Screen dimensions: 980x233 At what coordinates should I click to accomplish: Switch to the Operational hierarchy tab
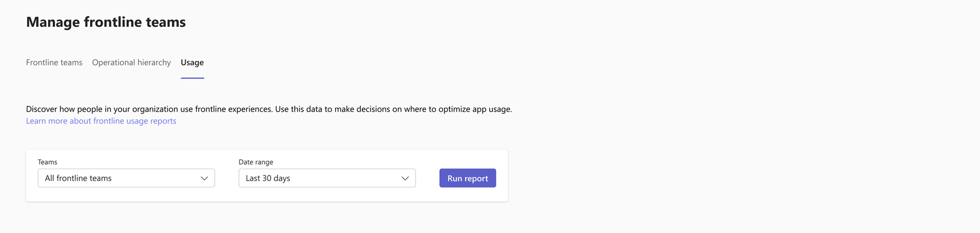[132, 62]
